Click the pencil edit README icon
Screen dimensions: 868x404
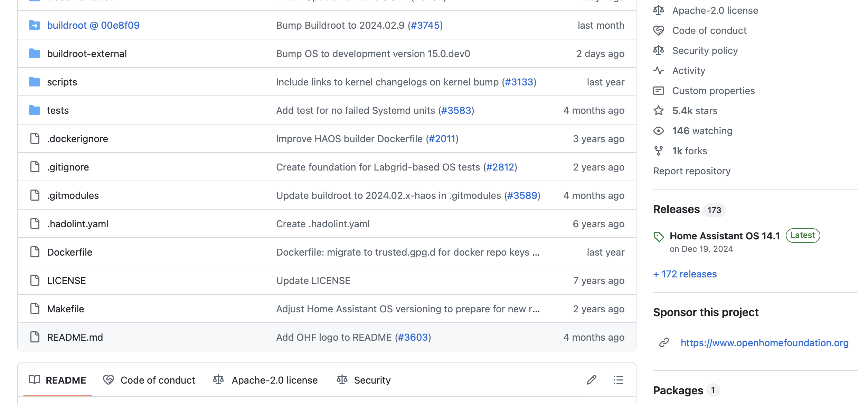591,380
